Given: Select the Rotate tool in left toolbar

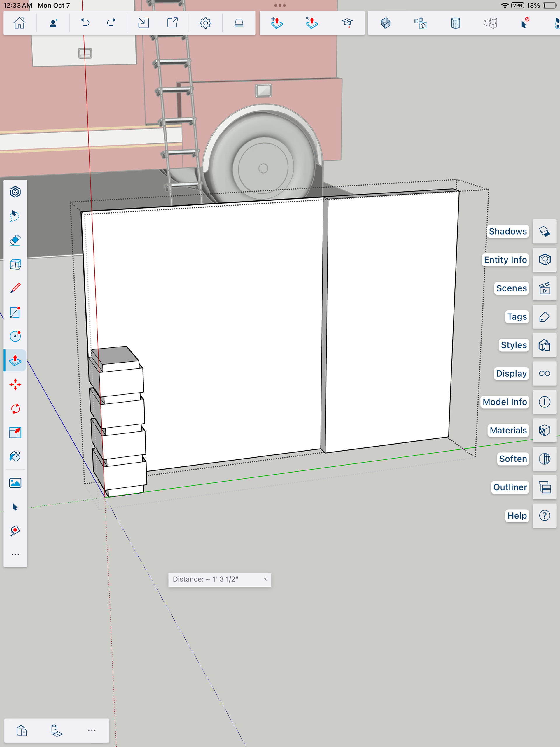Looking at the screenshot, I should [x=15, y=409].
